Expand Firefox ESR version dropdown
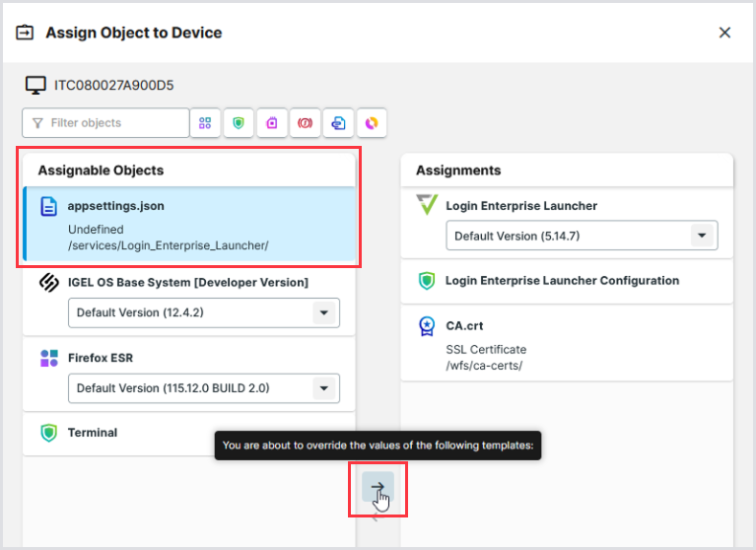This screenshot has height=550, width=756. click(323, 388)
